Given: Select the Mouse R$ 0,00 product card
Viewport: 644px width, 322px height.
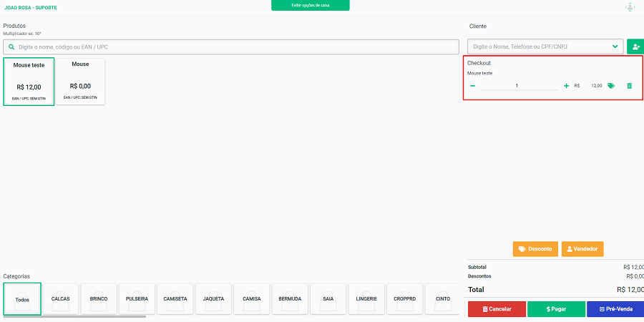Looking at the screenshot, I should [x=80, y=82].
